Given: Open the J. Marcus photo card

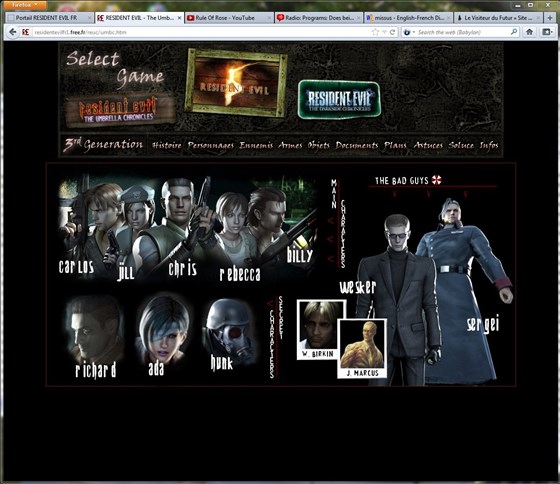Looking at the screenshot, I should tap(363, 349).
